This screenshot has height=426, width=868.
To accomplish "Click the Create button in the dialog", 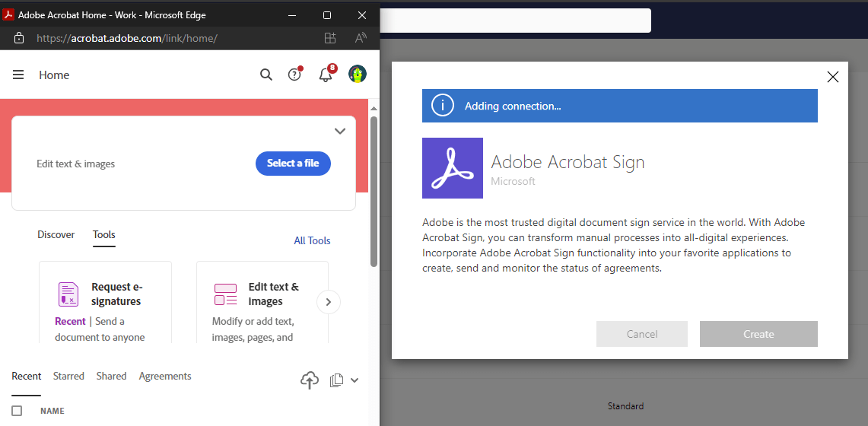I will click(758, 334).
